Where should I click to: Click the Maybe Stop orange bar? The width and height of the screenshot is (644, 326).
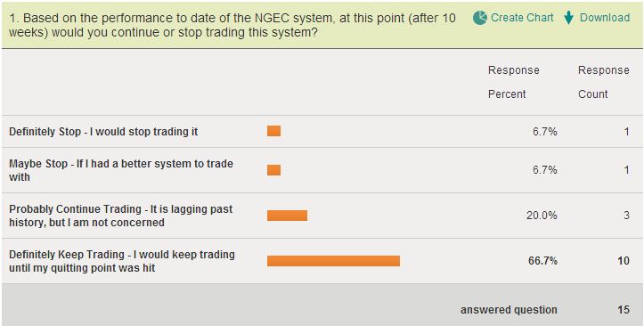click(x=274, y=170)
